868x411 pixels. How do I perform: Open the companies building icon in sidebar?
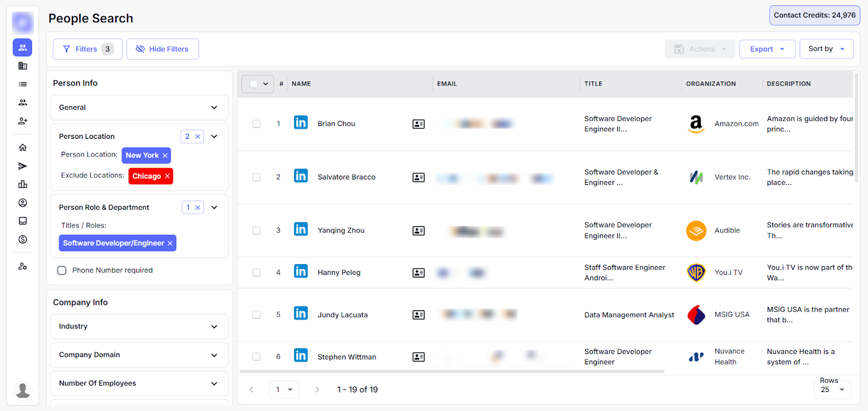(23, 66)
